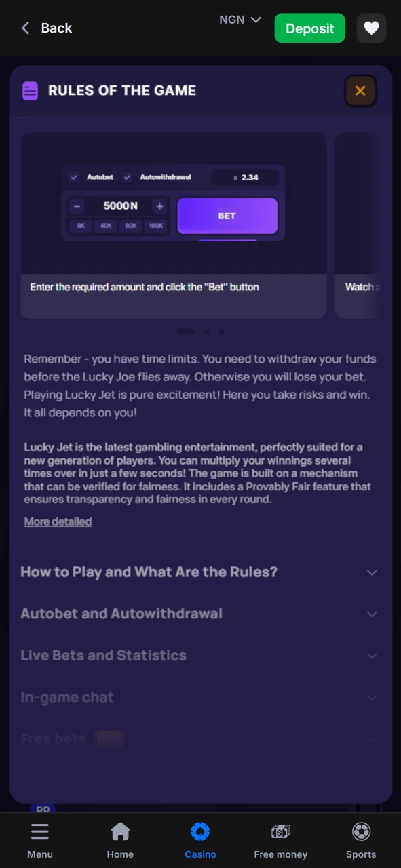Select the Free money tab

click(280, 841)
